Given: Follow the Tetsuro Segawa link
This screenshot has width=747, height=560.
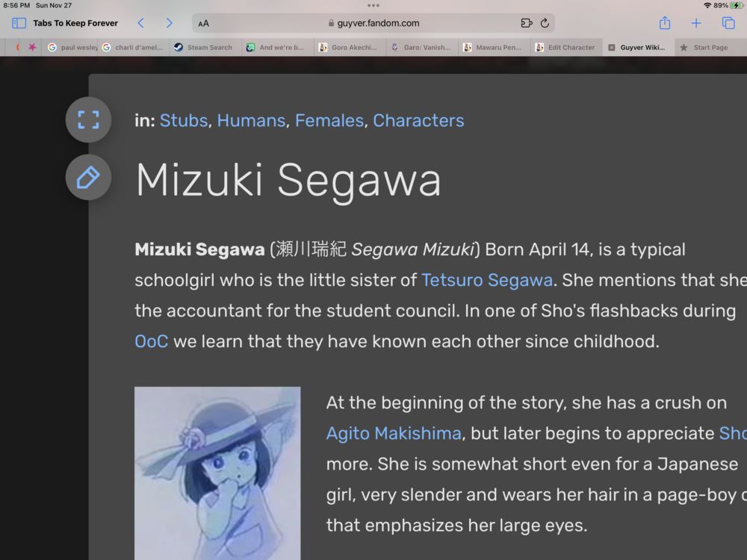Looking at the screenshot, I should [x=487, y=280].
